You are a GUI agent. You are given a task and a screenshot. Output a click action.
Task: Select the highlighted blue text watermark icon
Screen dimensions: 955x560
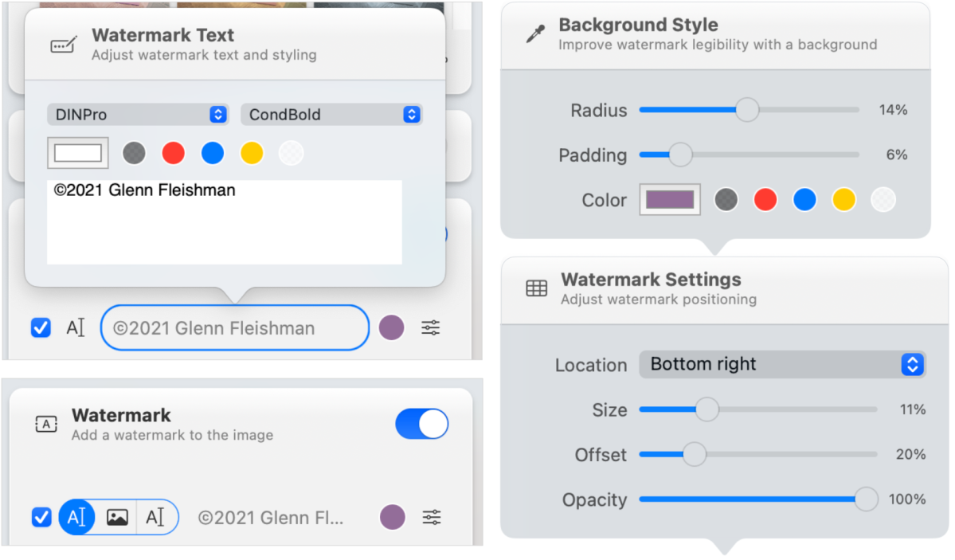76,519
